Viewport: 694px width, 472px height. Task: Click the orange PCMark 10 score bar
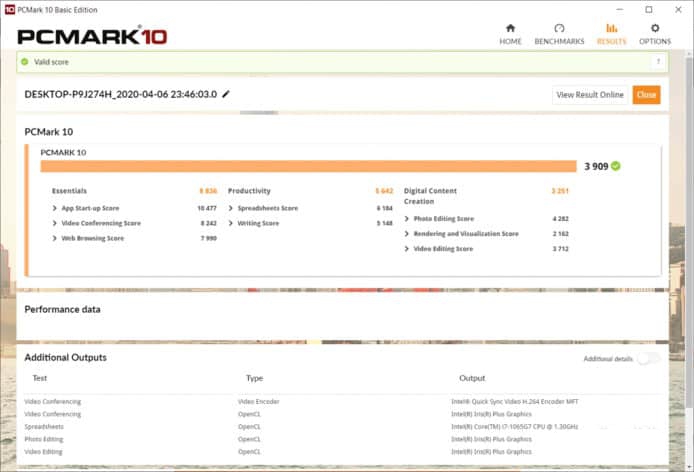coord(308,166)
